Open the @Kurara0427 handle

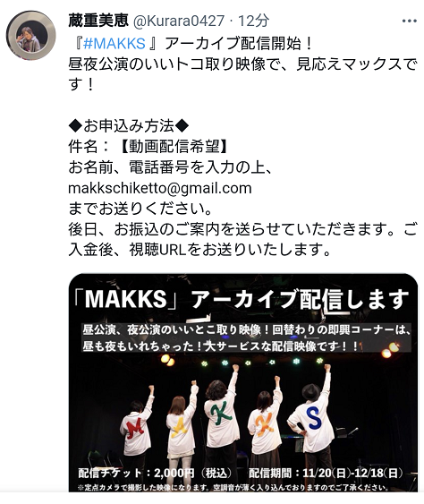[179, 21]
